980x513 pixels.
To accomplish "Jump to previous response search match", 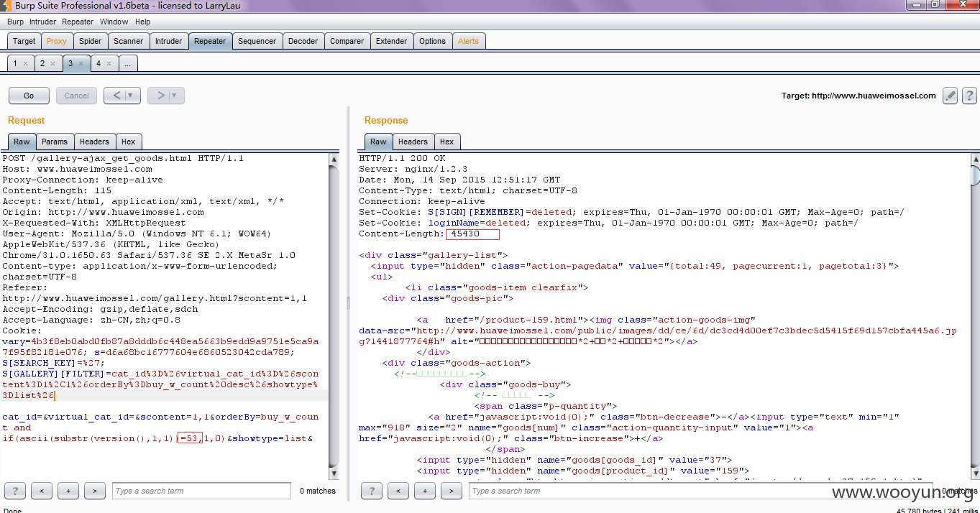I will 398,491.
